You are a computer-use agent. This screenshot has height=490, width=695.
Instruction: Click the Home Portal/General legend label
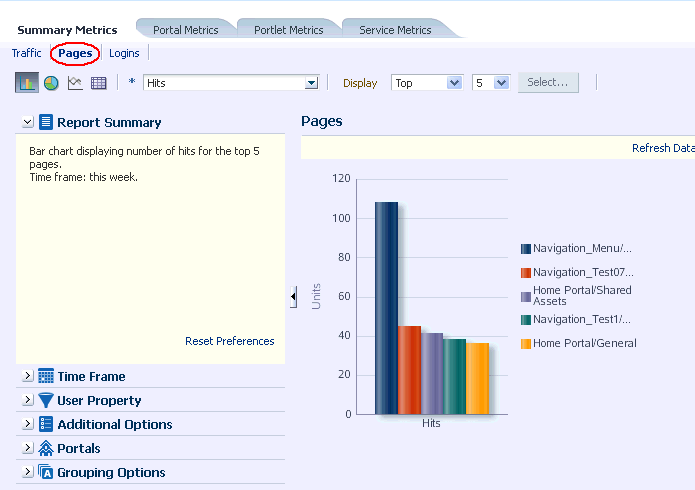[x=585, y=343]
